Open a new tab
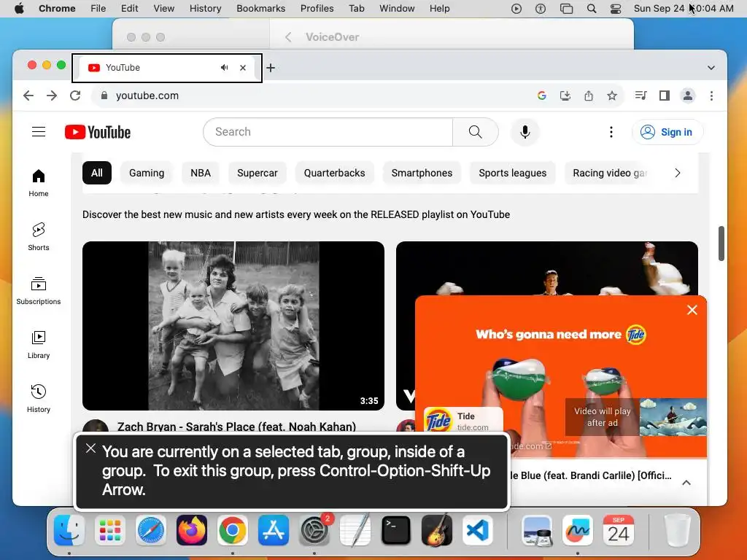The width and height of the screenshot is (747, 560). point(271,68)
